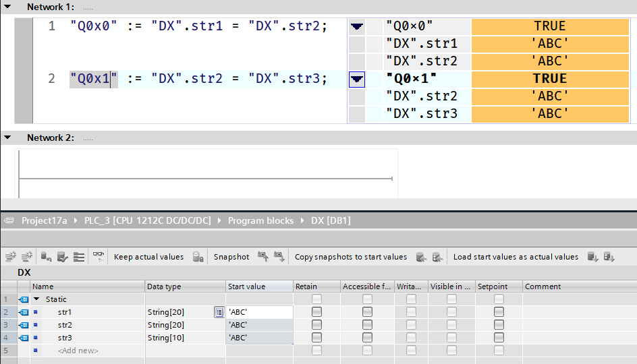The width and height of the screenshot is (637, 364).
Task: Toggle Setpoint checkbox for str2
Action: (499, 325)
